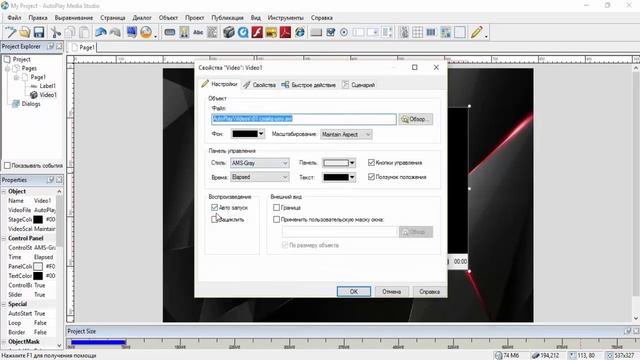Click the Справка button in dialog
This screenshot has height=360, width=640.
[429, 291]
